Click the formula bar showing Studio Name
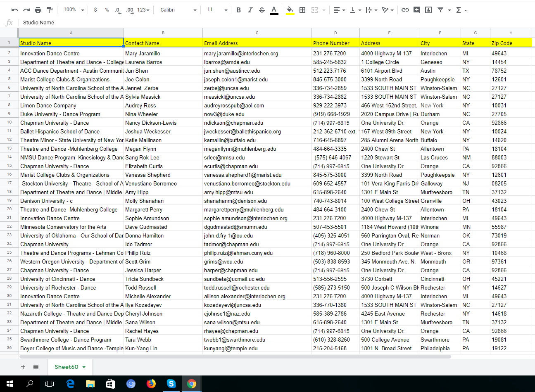Screen dimensions: 535x392 [248, 23]
